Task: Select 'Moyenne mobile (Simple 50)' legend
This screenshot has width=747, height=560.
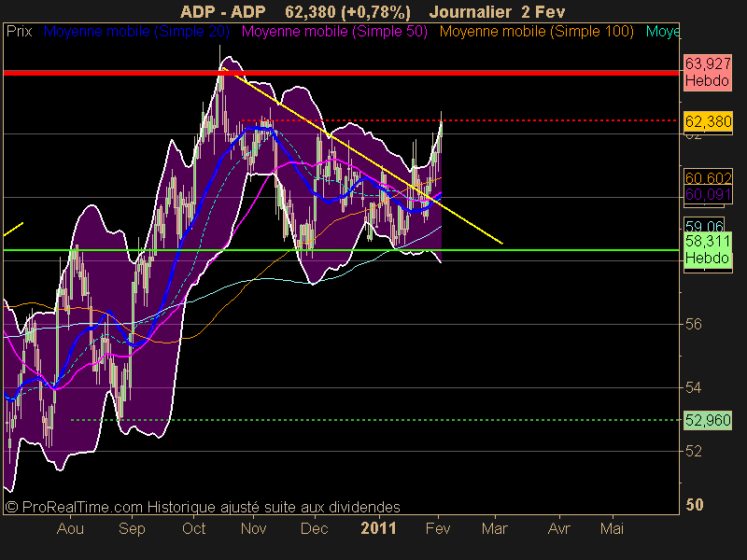Action: (334, 32)
